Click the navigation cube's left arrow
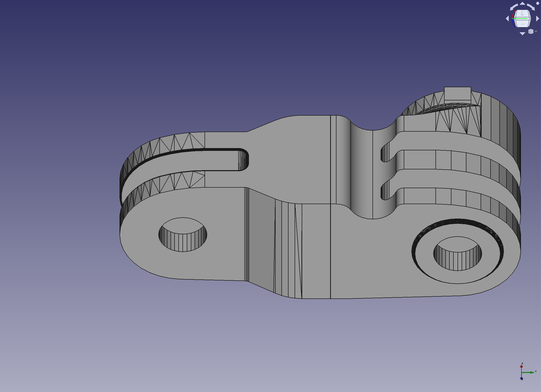Viewport: 541px width, 392px height. pyautogui.click(x=507, y=19)
